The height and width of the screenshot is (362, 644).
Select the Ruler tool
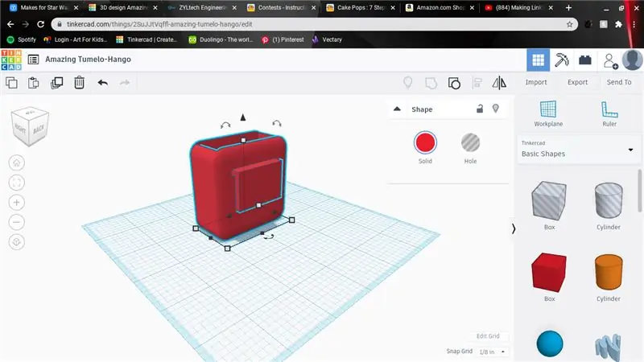coord(609,113)
